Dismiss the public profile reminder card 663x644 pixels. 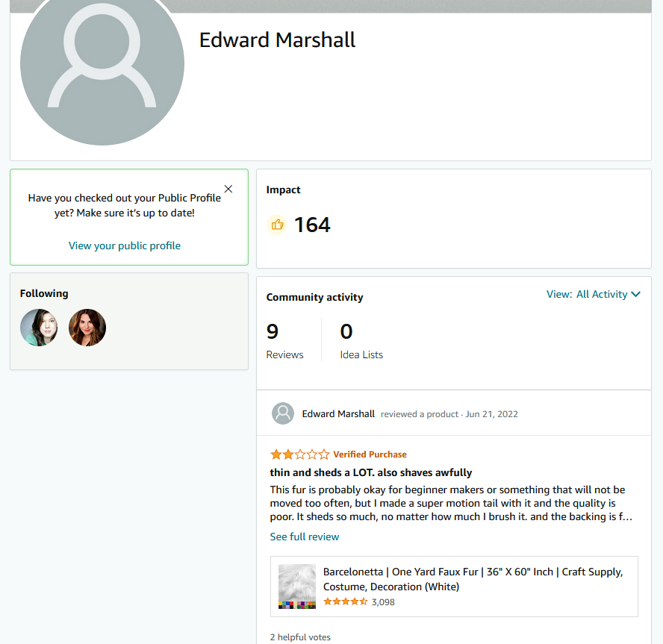point(228,189)
